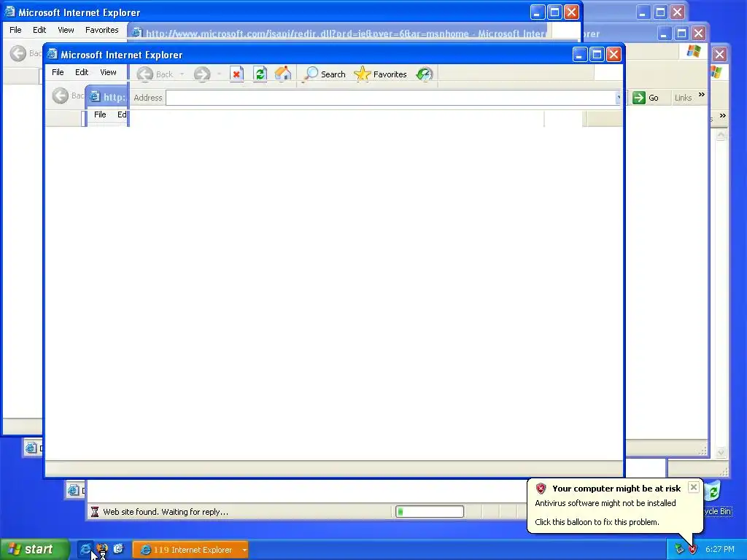
Task: Click the scrollbar up arrow in the right window
Action: point(721,135)
